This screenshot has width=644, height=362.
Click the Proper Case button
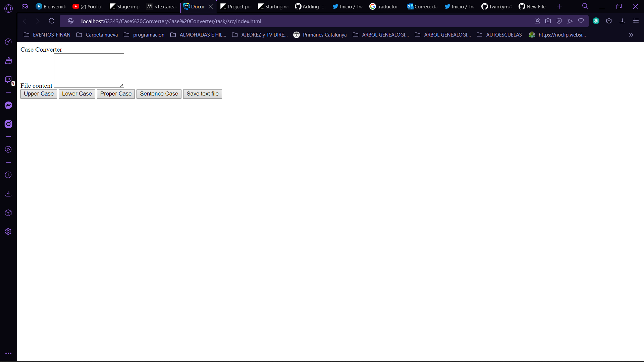pos(115,94)
